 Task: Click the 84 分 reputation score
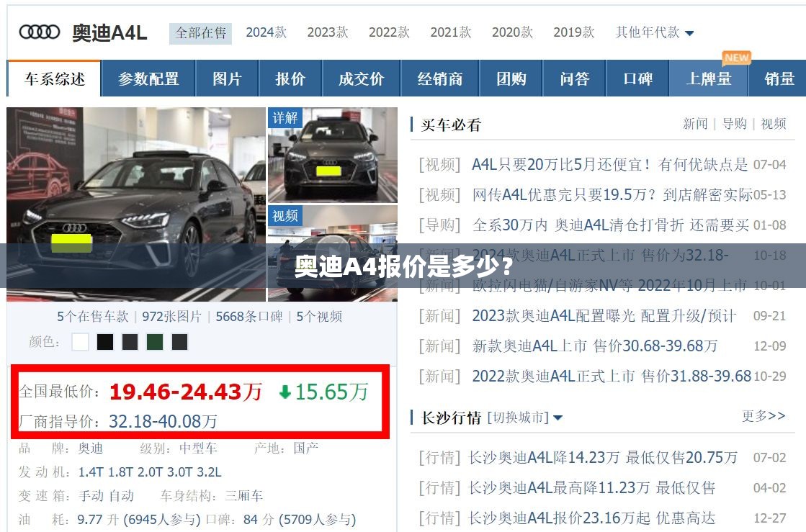coord(259,520)
